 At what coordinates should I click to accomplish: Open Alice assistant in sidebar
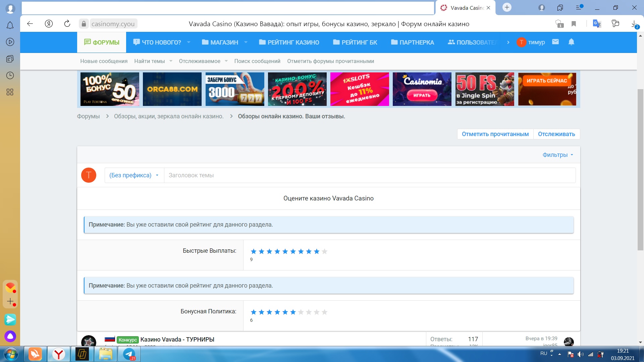(10, 336)
